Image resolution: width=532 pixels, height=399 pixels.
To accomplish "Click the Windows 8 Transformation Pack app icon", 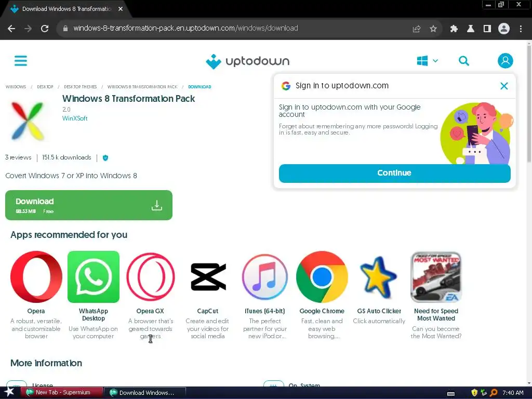I will 28,121.
